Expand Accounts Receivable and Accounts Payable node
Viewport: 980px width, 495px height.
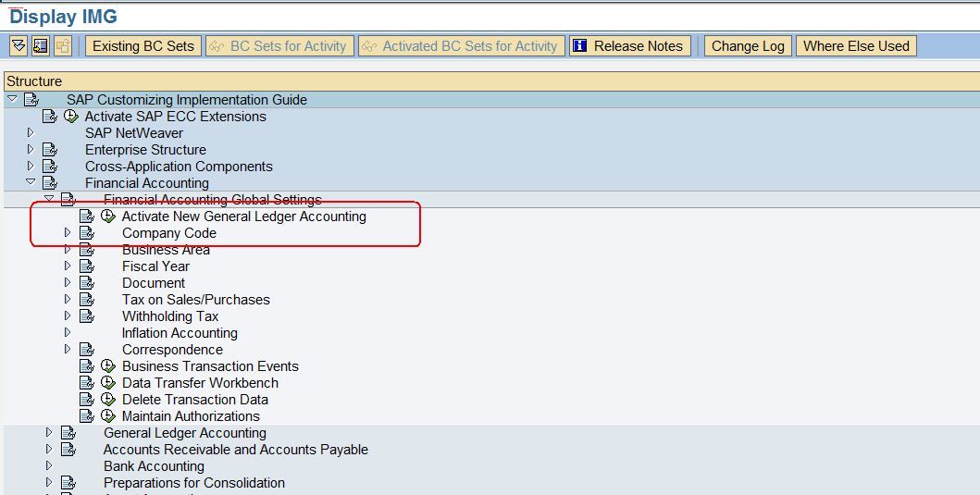[x=49, y=449]
